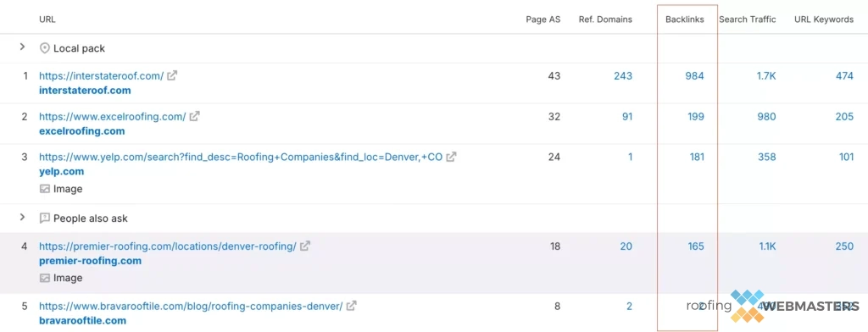Sort by the URL Keywords column header

point(824,19)
